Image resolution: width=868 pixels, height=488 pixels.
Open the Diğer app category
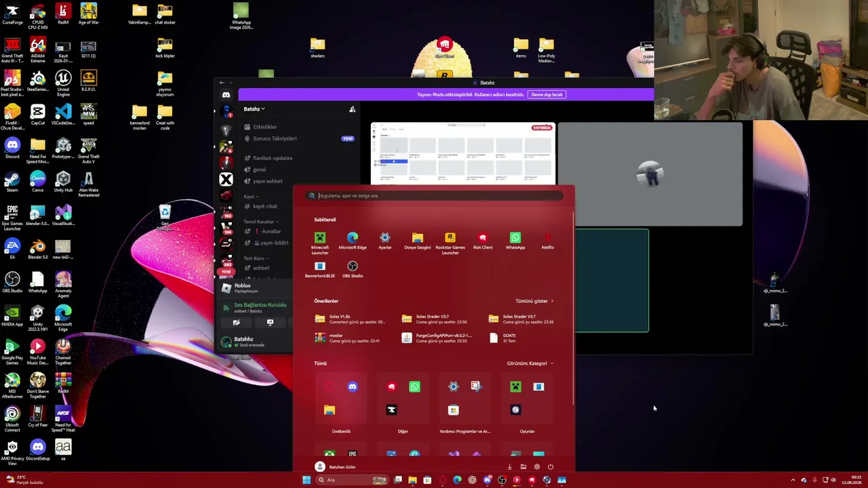pyautogui.click(x=403, y=404)
